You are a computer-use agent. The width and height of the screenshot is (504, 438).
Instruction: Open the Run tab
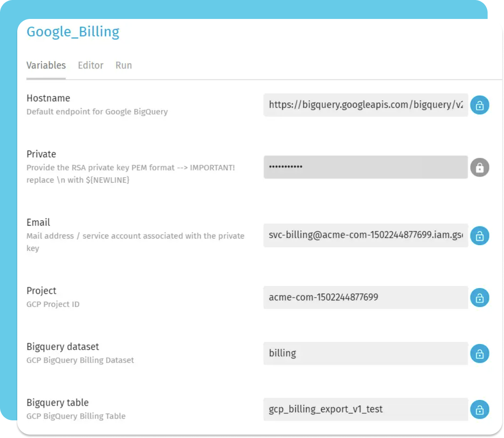(x=123, y=65)
